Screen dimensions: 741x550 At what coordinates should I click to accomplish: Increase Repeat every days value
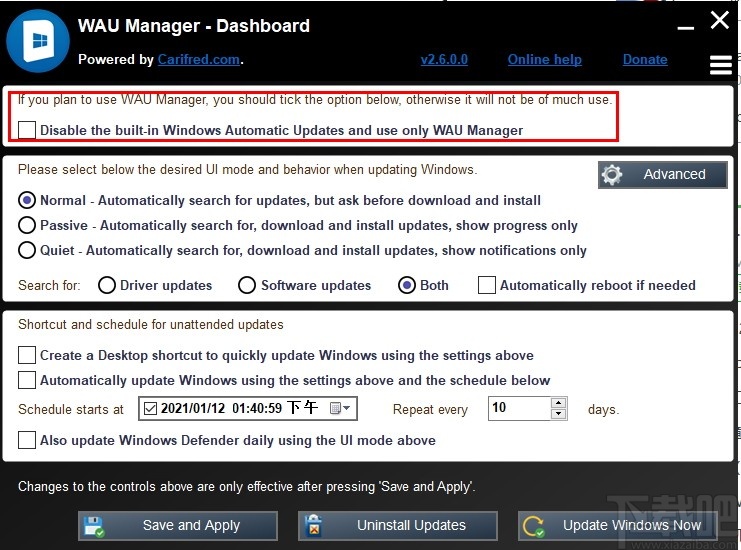pos(559,403)
